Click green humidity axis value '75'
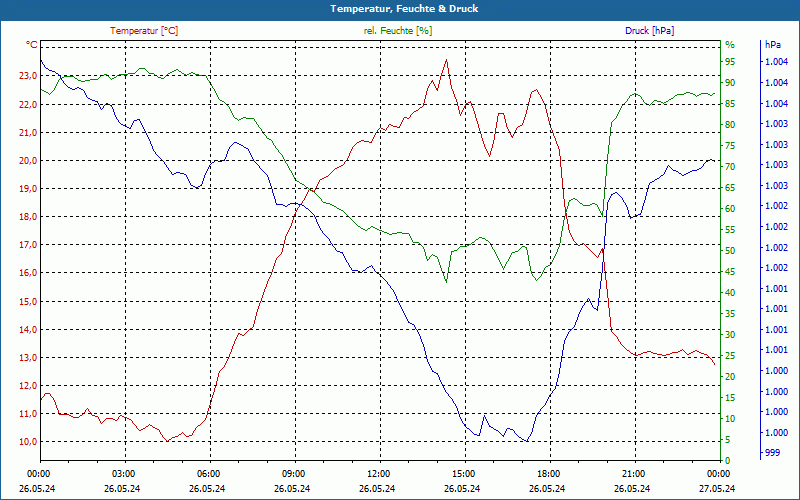Image resolution: width=800 pixels, height=500 pixels. click(x=730, y=146)
